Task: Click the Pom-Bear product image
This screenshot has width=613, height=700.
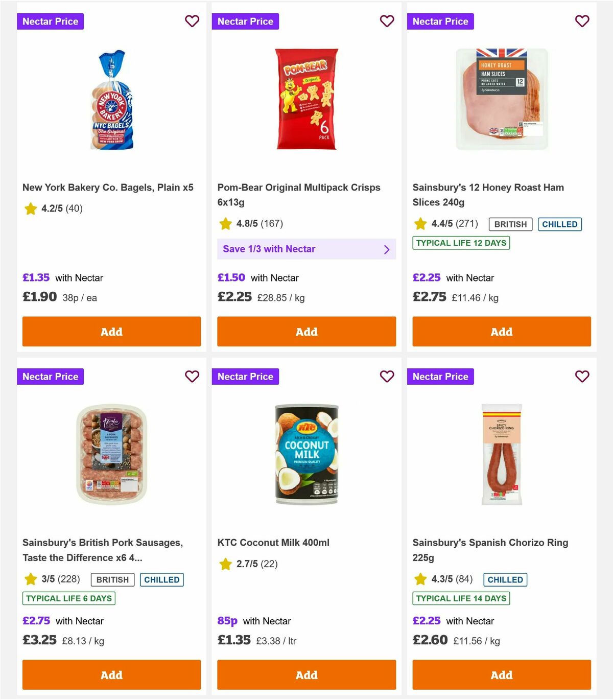Action: point(306,100)
